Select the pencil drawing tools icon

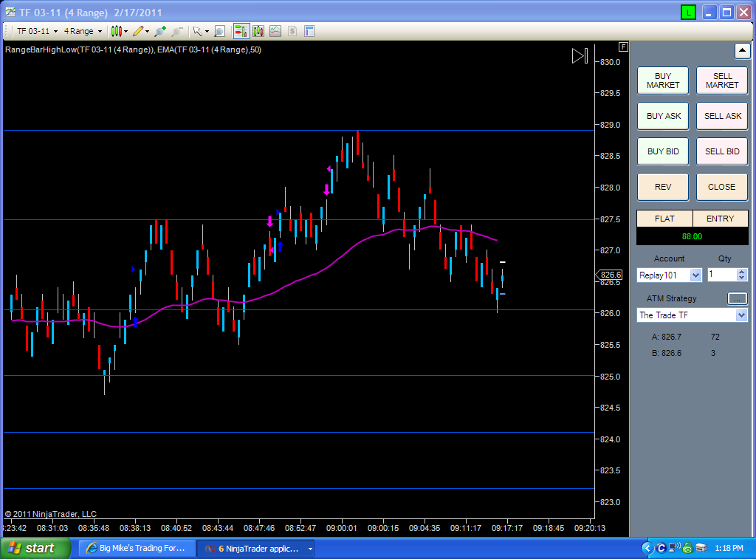[x=138, y=31]
